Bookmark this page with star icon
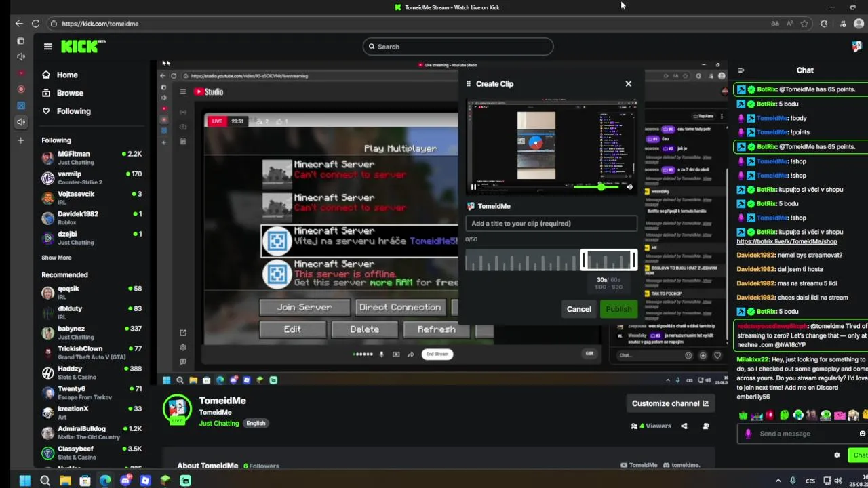Viewport: 868px width, 488px height. pos(804,24)
